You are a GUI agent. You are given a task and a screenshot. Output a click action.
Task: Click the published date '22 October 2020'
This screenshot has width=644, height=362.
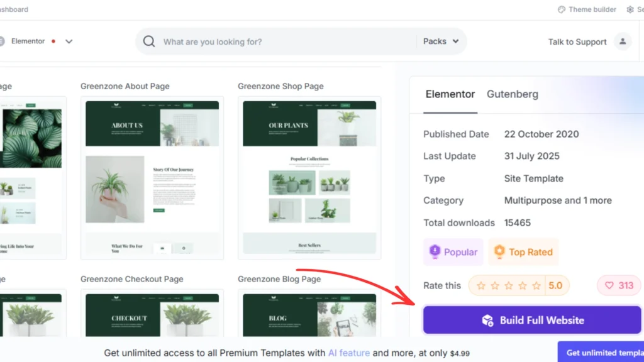541,134
